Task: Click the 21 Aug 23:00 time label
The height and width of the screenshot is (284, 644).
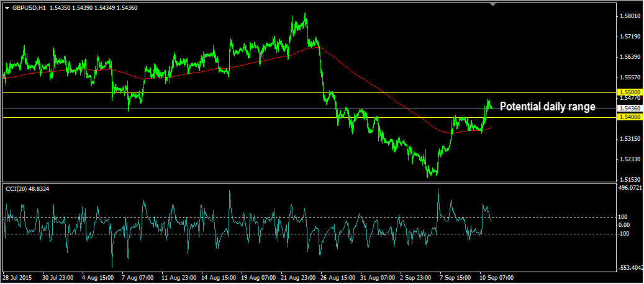Action: point(297,278)
